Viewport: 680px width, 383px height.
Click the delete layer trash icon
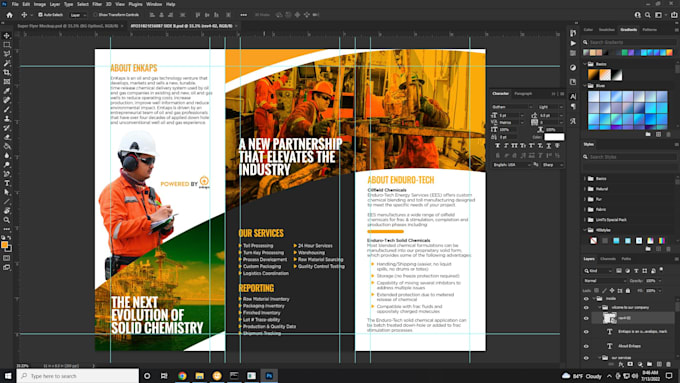[x=668, y=364]
